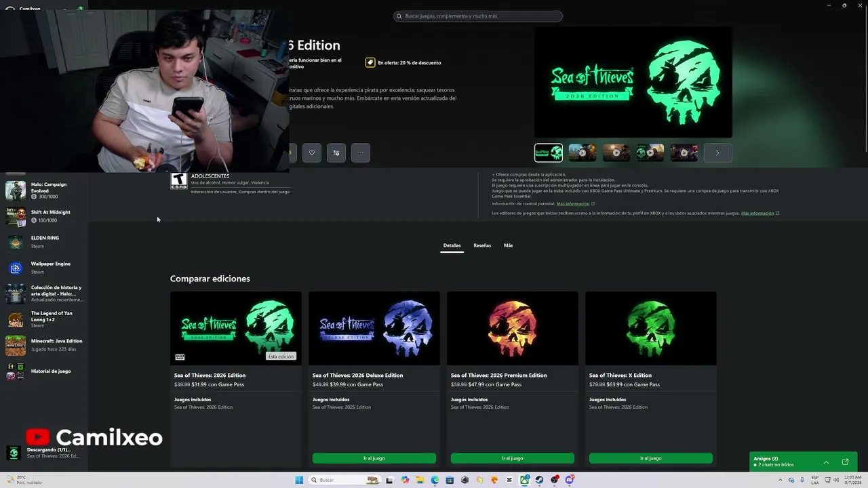Play the second media video thumbnail

pyautogui.click(x=583, y=152)
